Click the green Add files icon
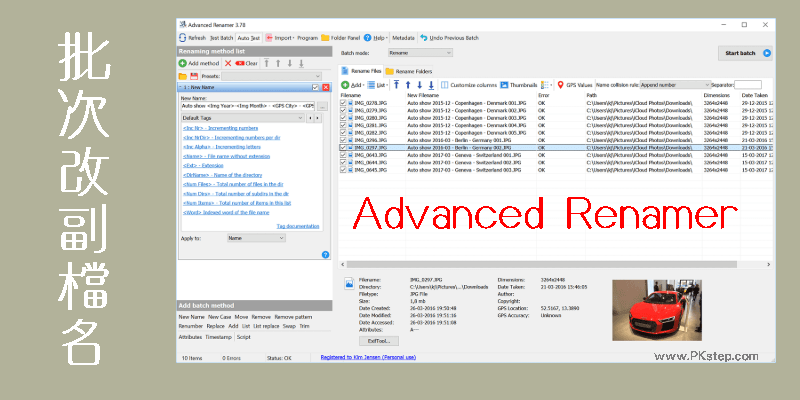 (x=345, y=85)
